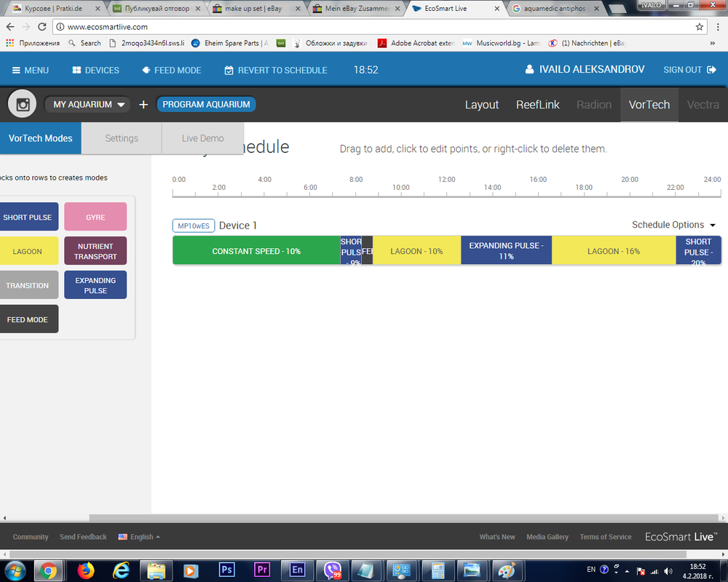Click PROGRAM AQUARIUM button
728x582 pixels.
[206, 105]
